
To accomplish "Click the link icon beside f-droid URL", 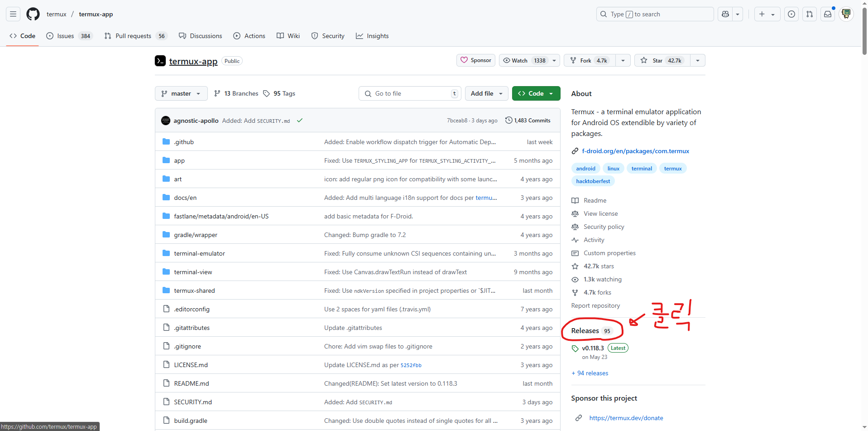I will click(575, 151).
